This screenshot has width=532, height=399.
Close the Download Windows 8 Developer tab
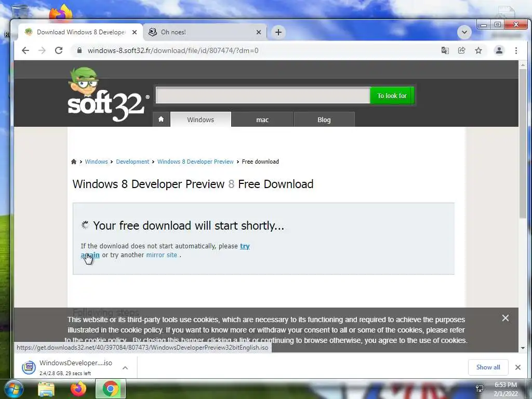pos(135,32)
